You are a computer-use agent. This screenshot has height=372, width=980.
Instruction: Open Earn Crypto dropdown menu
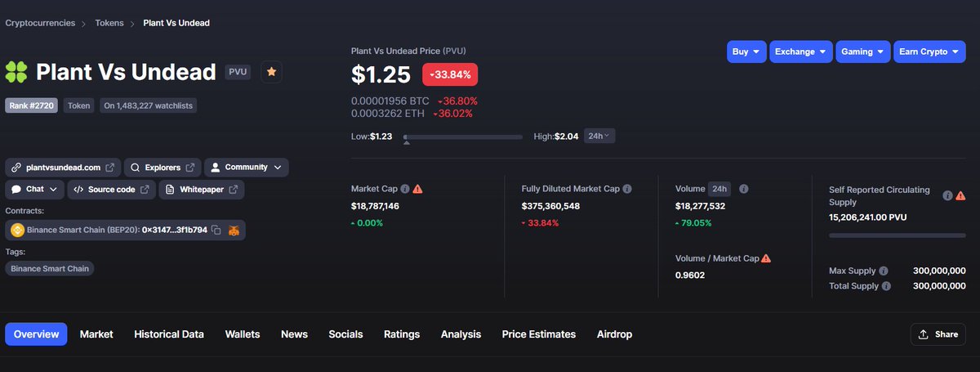(x=929, y=52)
